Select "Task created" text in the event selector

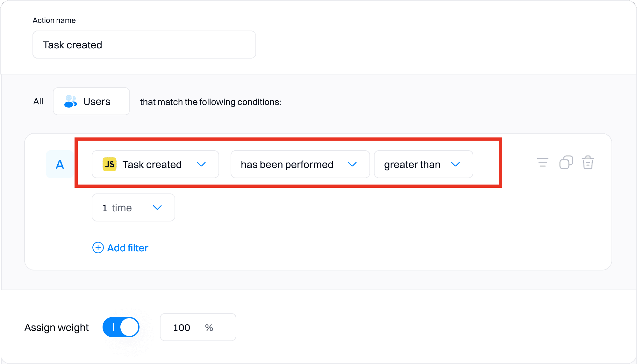(152, 164)
